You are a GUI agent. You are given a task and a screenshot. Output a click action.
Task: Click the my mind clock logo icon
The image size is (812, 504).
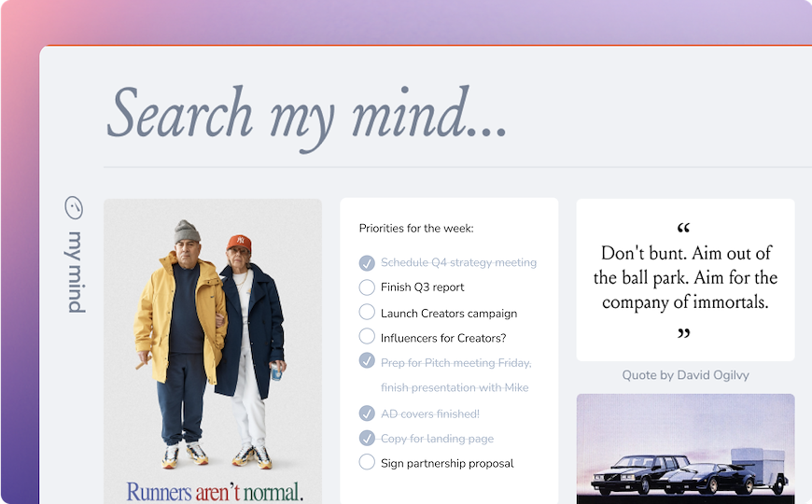coord(74,207)
